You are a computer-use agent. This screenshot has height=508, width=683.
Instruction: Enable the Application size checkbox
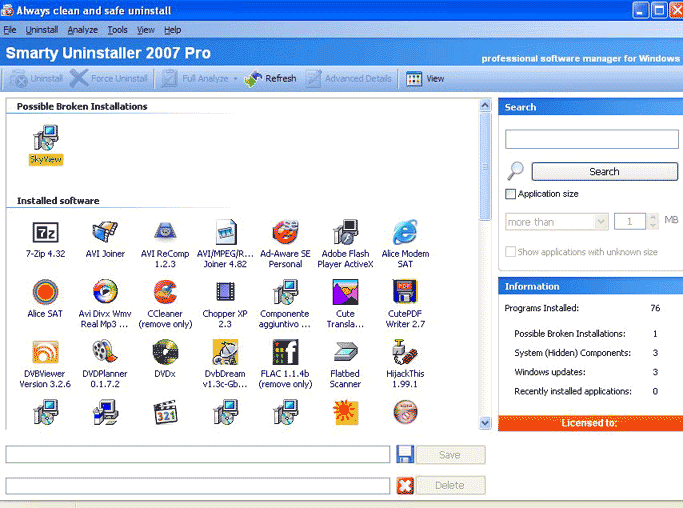click(x=511, y=194)
